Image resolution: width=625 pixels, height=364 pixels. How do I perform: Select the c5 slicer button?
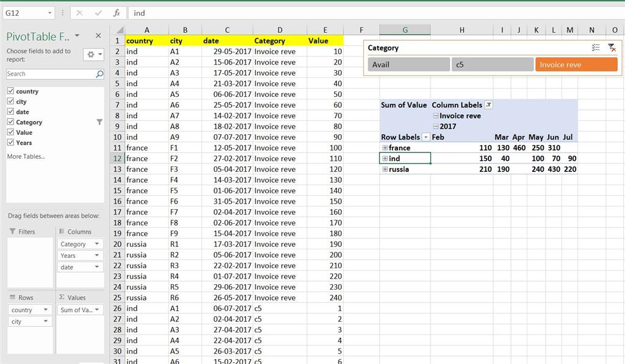click(x=493, y=65)
